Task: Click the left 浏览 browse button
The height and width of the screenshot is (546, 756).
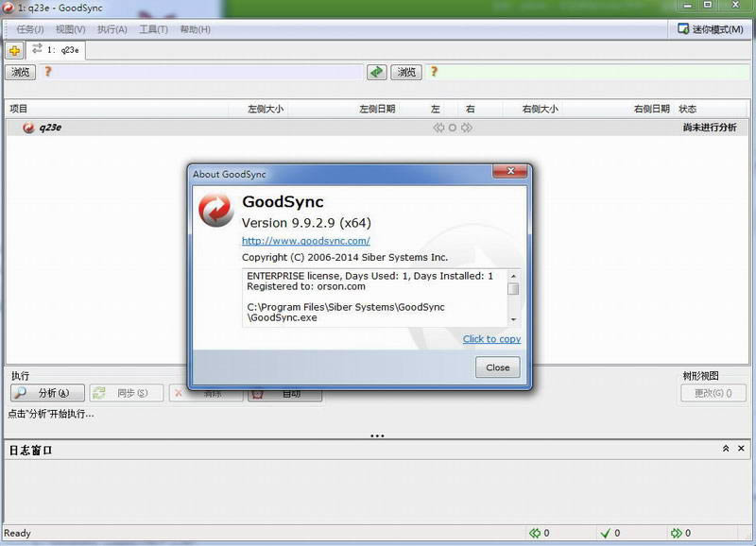Action: pyautogui.click(x=20, y=72)
